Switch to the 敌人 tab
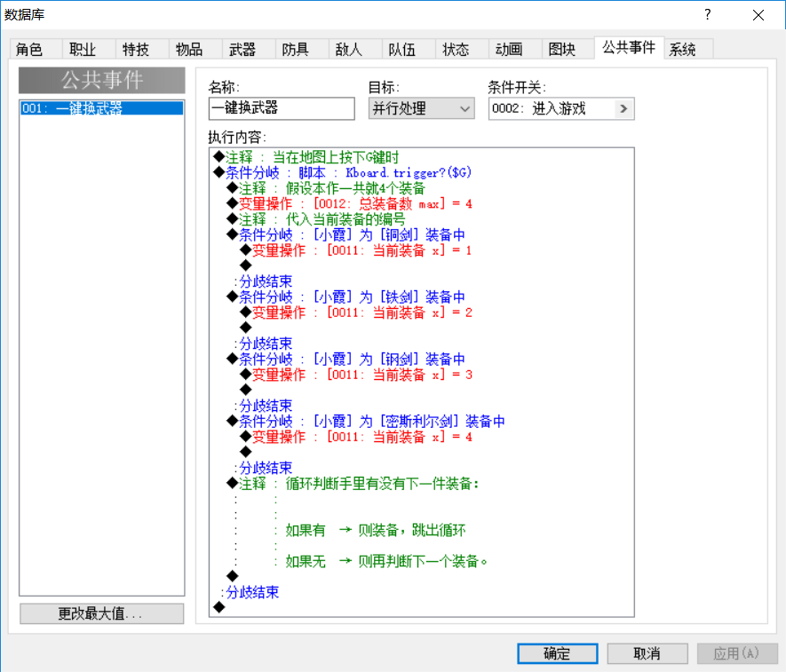This screenshot has width=786, height=672. pos(355,49)
